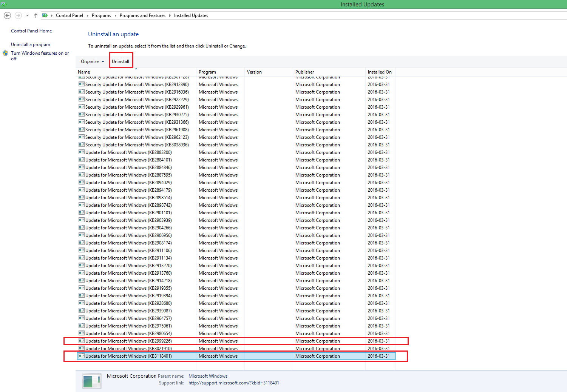
Task: Open the Control Panel breadcrumb
Action: tap(70, 15)
